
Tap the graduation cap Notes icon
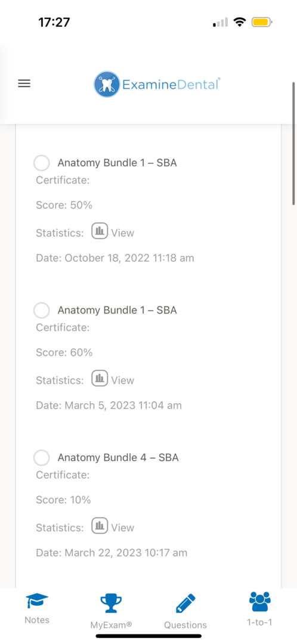37,601
